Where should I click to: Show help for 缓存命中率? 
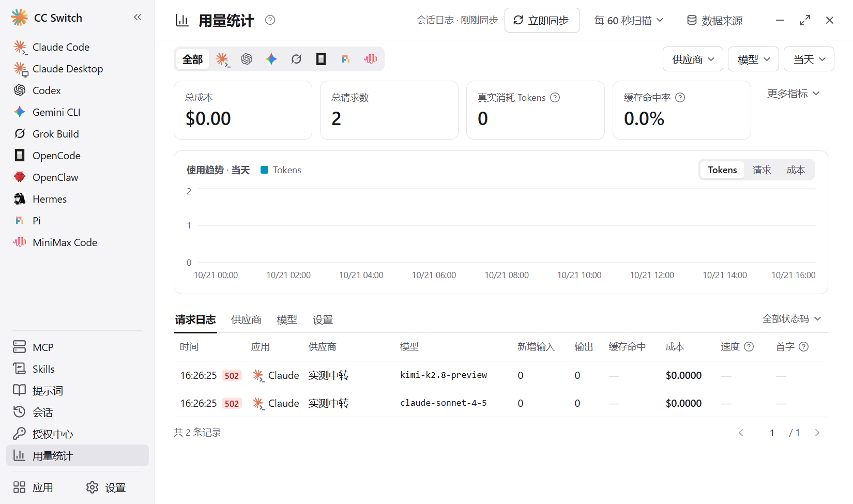pyautogui.click(x=680, y=97)
